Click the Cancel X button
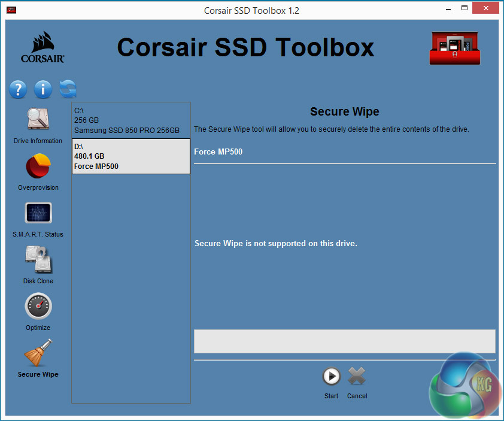Viewport: 504px width, 421px height. point(357,377)
